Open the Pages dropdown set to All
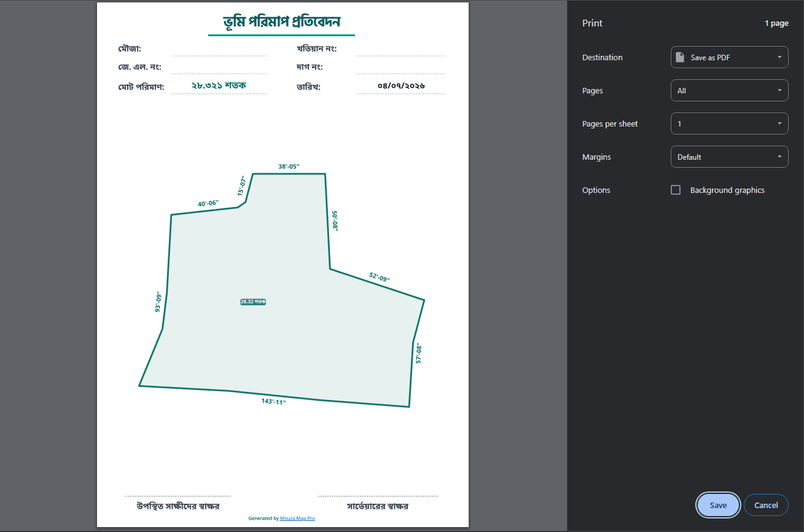804x532 pixels. 729,90
